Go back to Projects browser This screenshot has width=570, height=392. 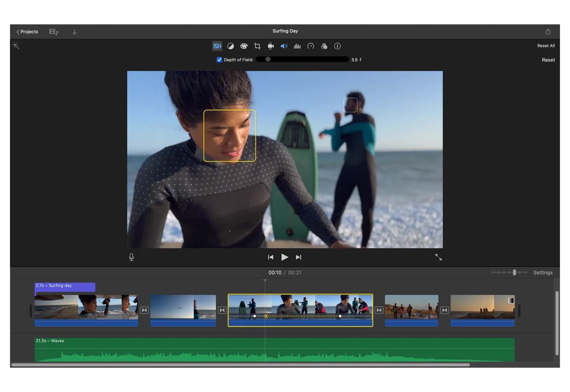tap(27, 32)
